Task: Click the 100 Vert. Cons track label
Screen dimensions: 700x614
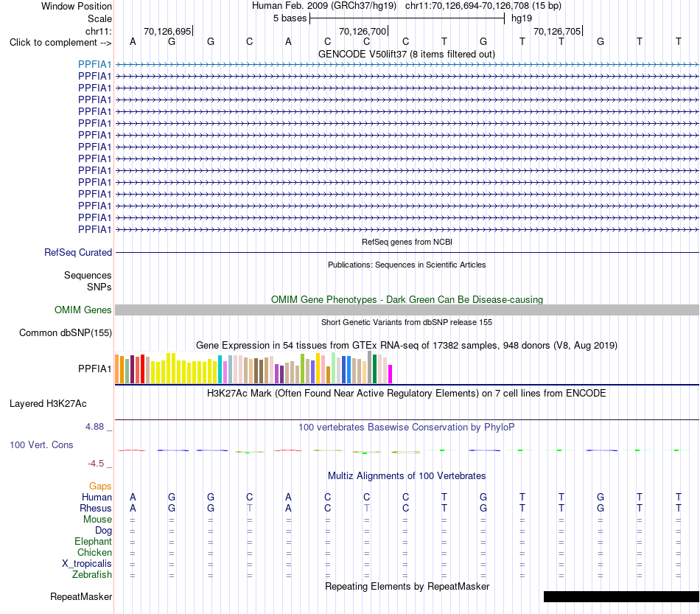Action: [41, 444]
